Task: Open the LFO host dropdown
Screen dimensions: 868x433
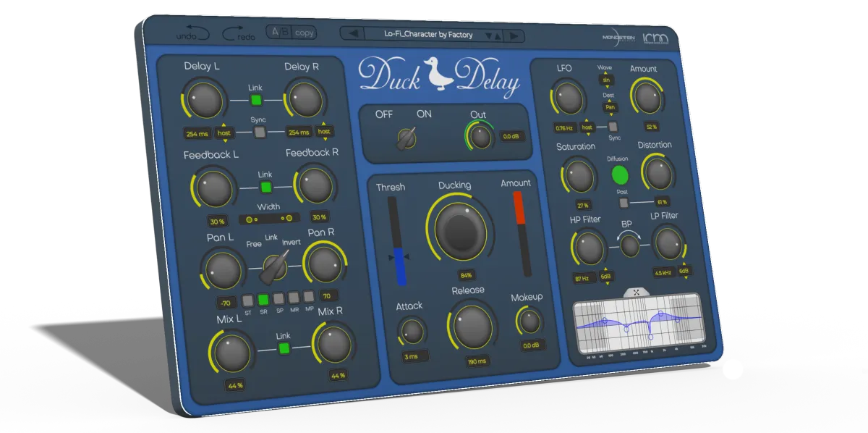Action: click(587, 127)
